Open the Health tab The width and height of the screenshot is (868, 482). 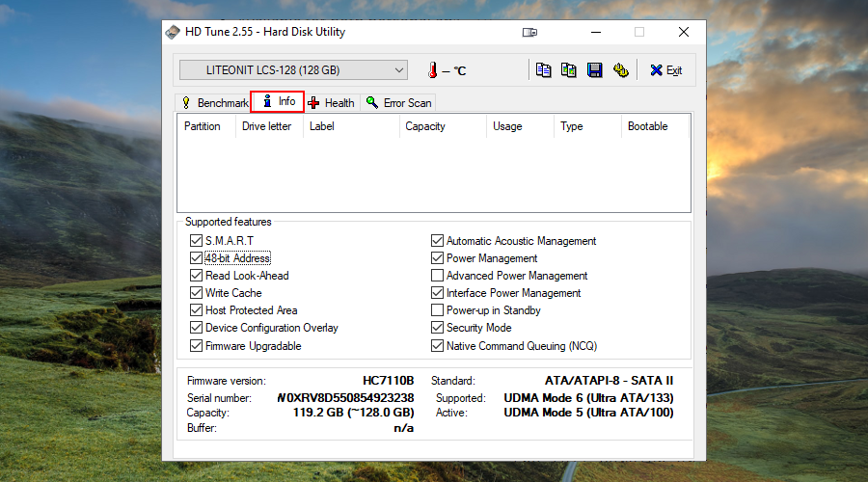coord(332,103)
